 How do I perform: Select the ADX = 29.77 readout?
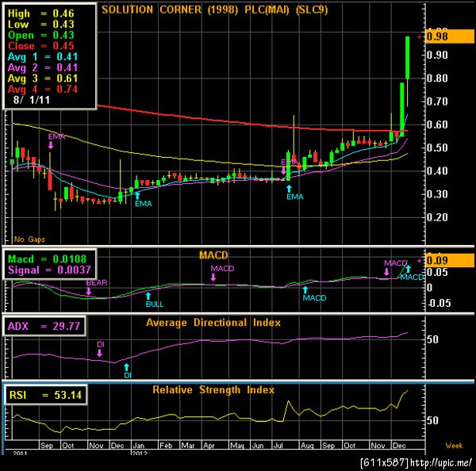coord(44,326)
